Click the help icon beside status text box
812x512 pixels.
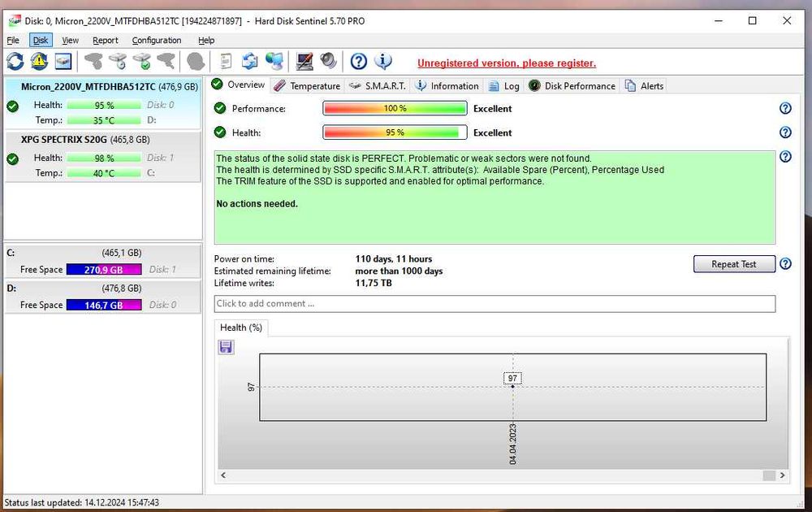785,157
